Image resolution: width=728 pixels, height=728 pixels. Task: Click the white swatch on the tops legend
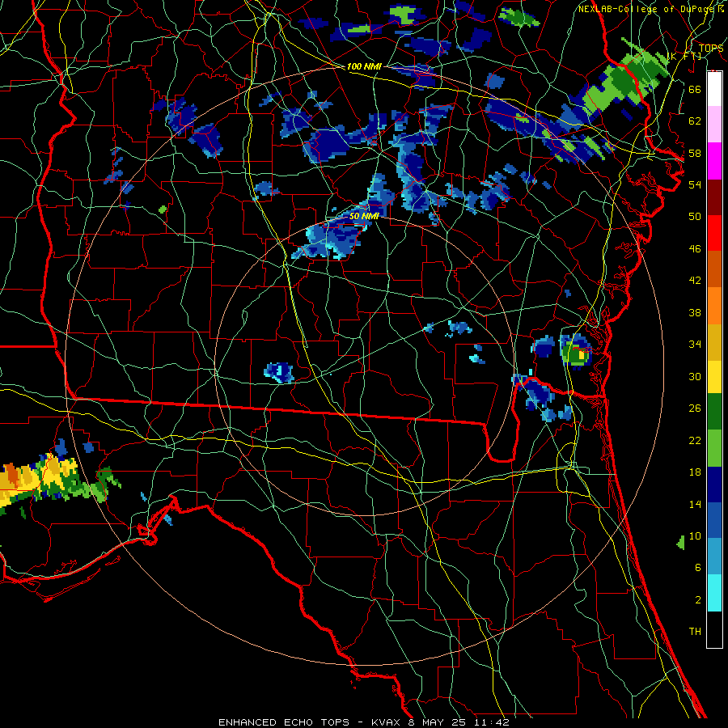[714, 89]
